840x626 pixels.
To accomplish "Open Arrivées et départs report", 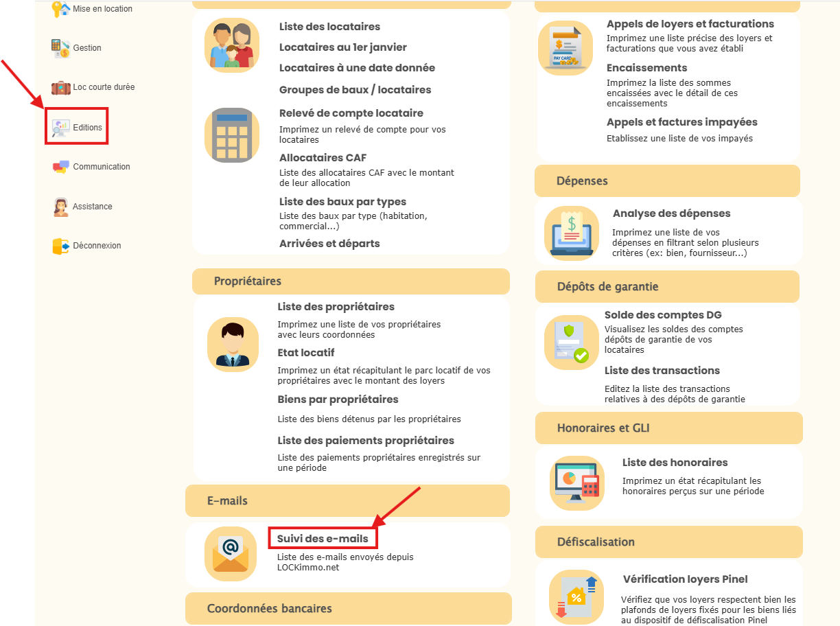I will click(329, 244).
